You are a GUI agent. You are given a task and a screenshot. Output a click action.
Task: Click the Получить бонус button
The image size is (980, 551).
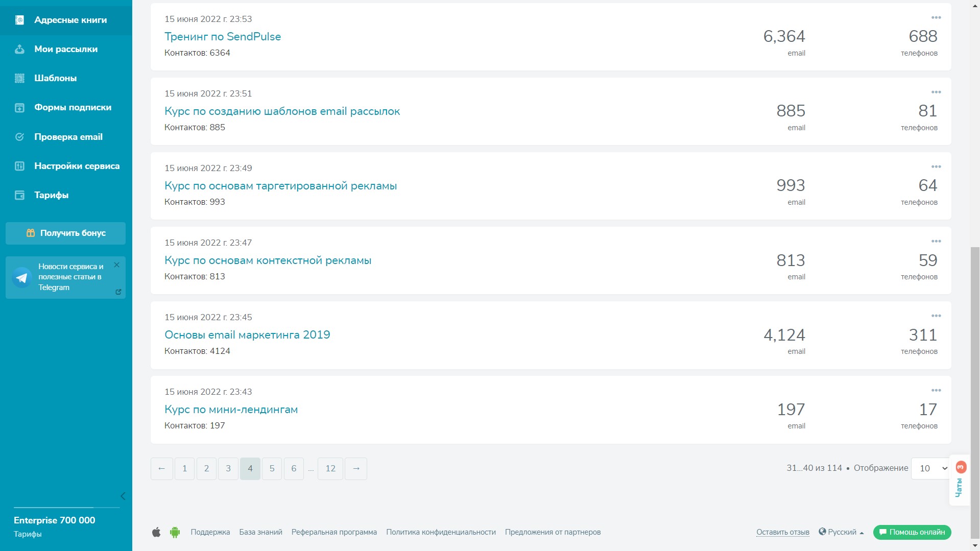[x=65, y=233]
